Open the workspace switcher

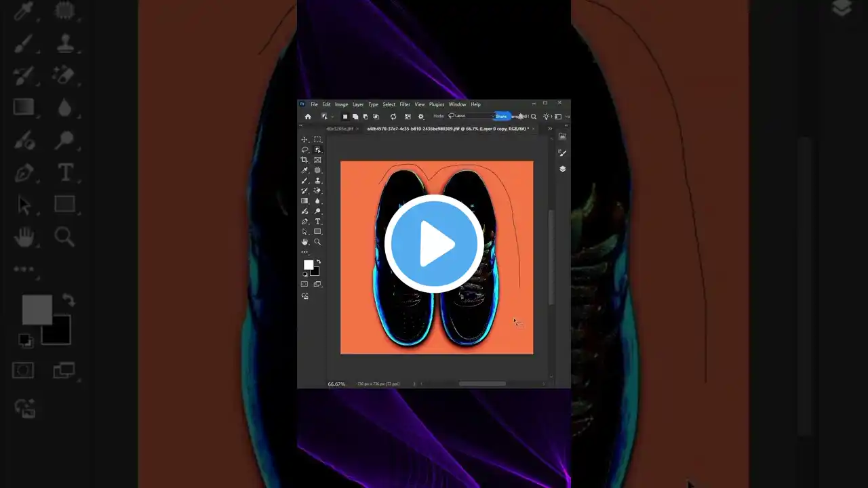pyautogui.click(x=558, y=117)
